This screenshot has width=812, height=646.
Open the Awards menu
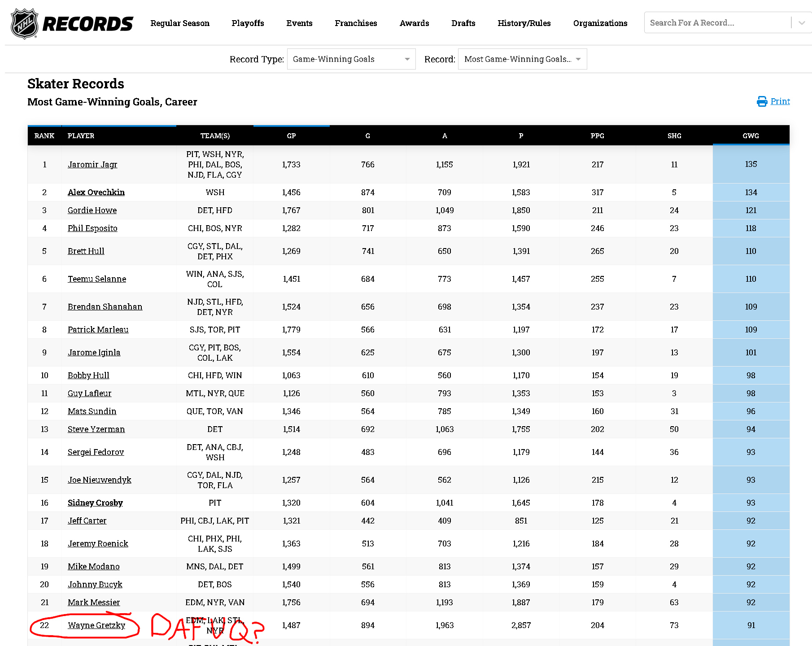[x=414, y=23]
